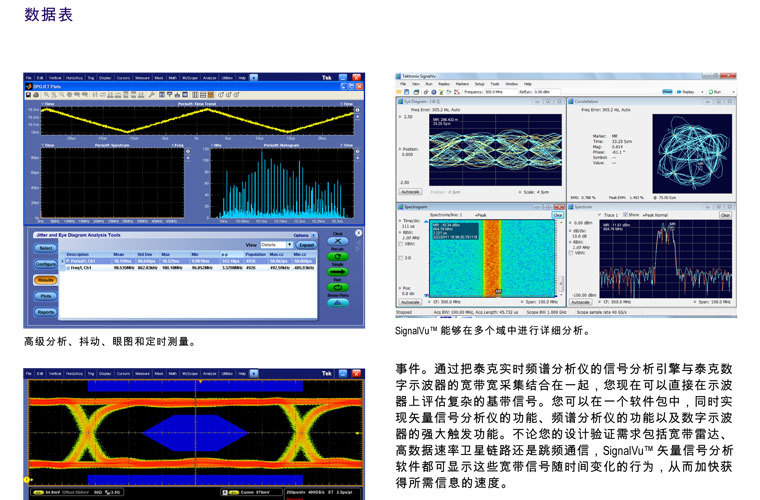Close the Jitter and Eye Diagram Analysis panel
Screen dimensions: 760x500
358,233
